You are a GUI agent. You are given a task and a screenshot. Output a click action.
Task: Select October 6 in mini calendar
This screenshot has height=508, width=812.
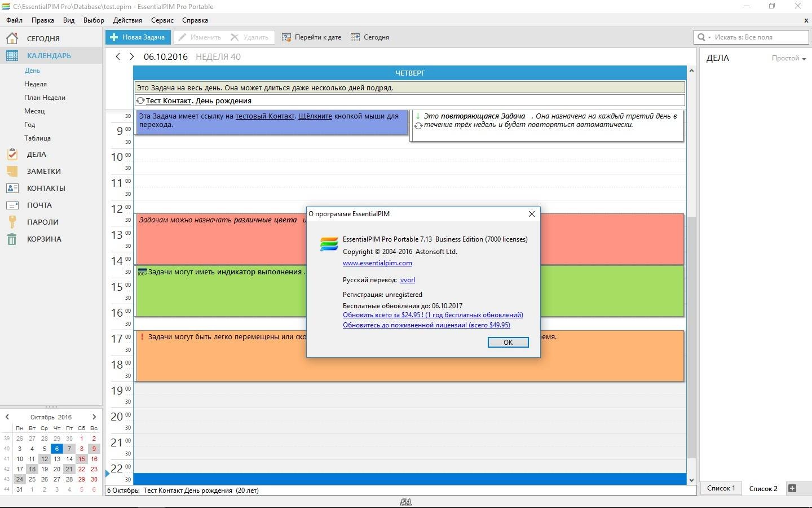pos(57,449)
